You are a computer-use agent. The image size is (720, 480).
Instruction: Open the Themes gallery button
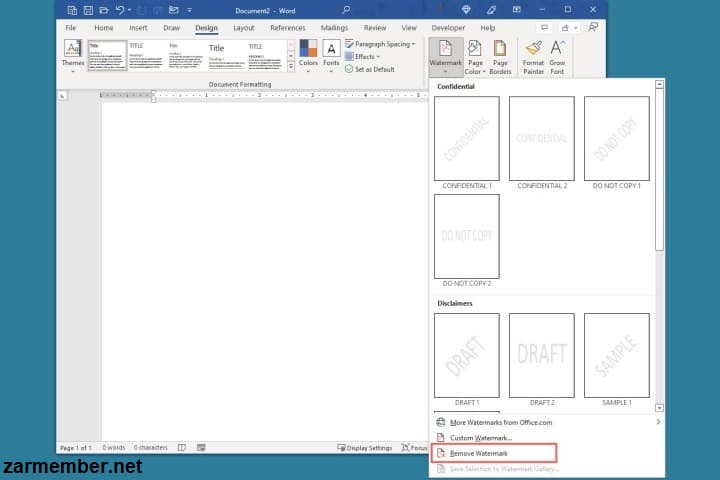point(73,56)
